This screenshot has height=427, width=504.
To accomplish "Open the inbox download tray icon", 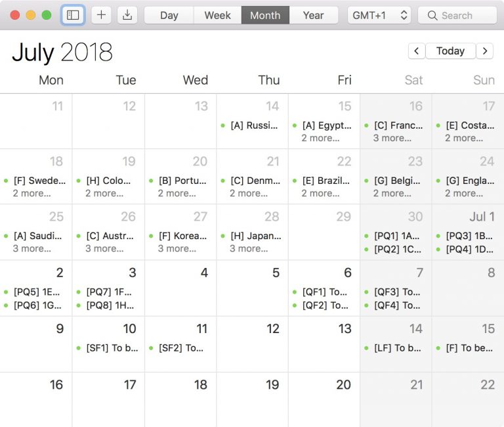I will coord(127,15).
